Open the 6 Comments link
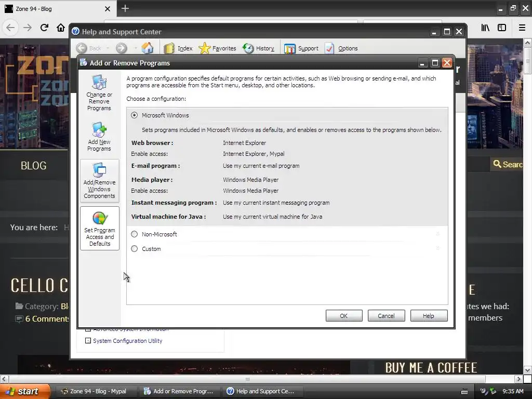 click(47, 318)
